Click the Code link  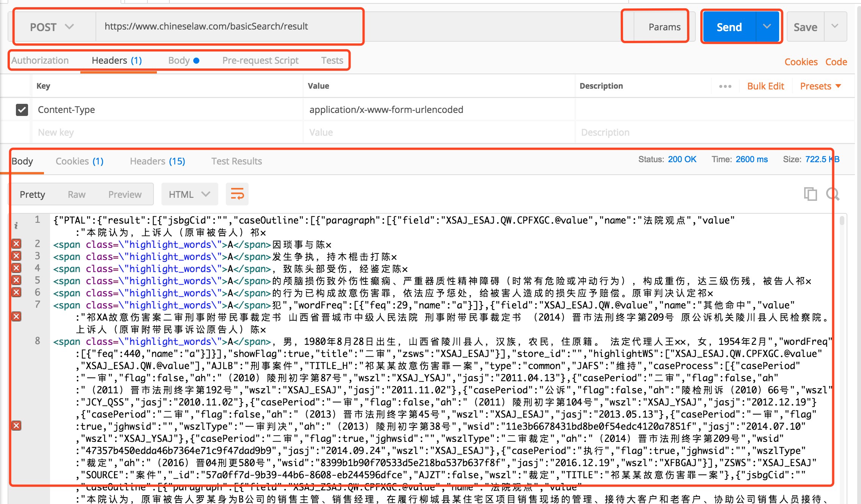(836, 61)
